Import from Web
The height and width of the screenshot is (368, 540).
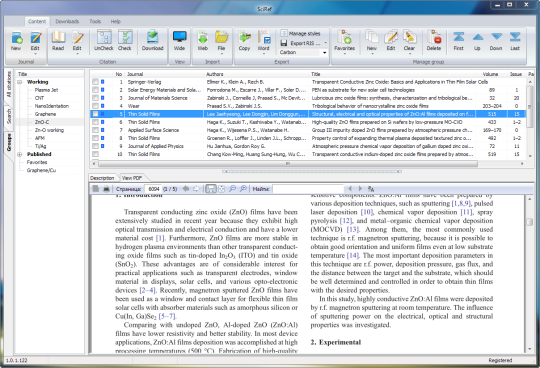click(203, 37)
